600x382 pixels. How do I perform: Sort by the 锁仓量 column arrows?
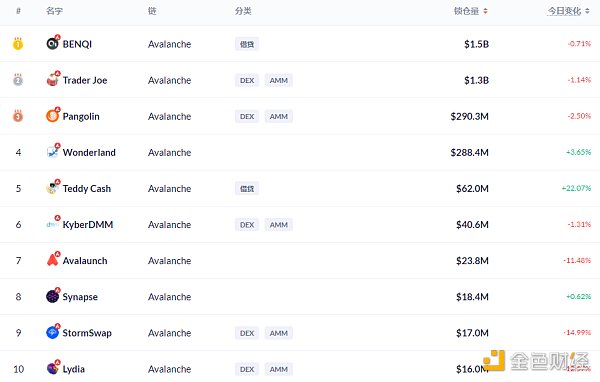click(485, 11)
